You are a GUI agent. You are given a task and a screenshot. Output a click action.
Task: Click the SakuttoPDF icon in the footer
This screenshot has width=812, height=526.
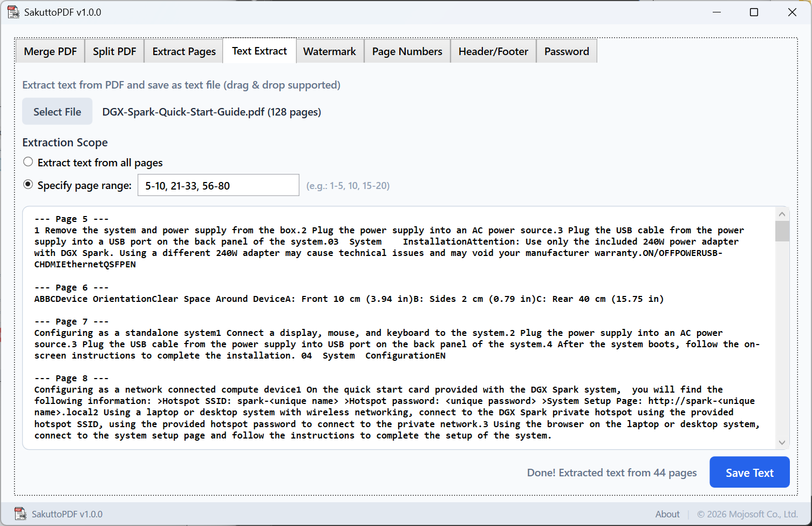(x=21, y=514)
